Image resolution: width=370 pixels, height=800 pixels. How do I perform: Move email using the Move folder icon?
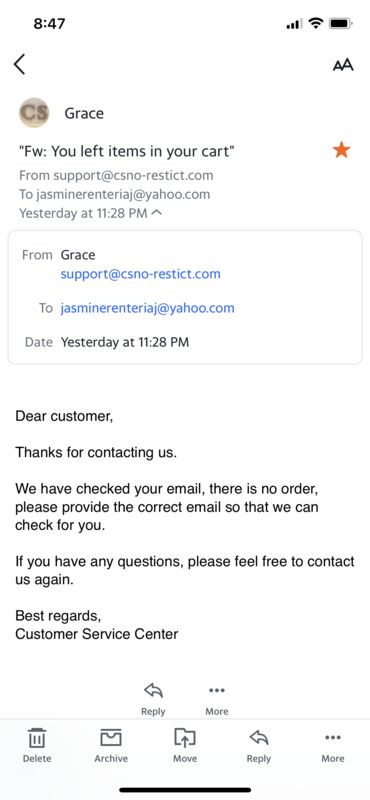click(x=185, y=745)
